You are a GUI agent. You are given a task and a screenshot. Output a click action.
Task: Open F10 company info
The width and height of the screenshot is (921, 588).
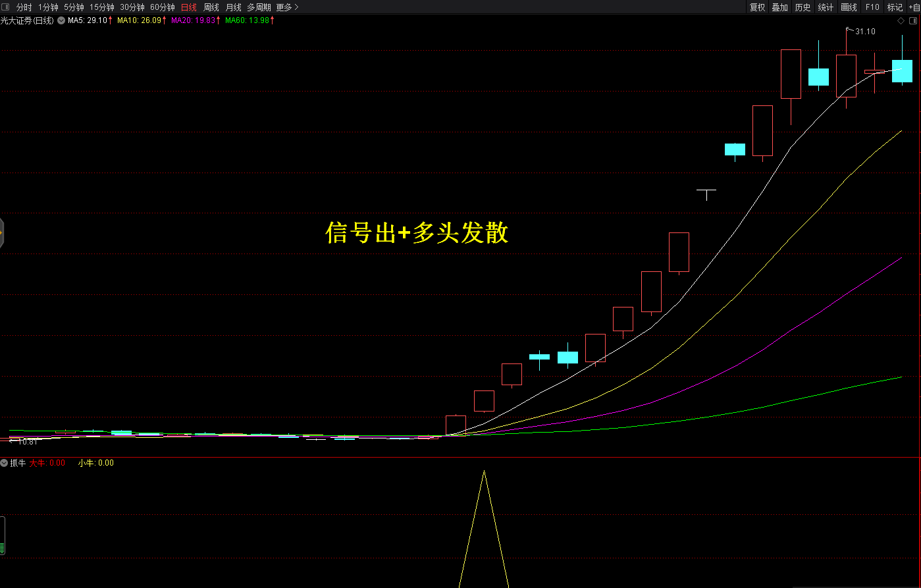click(x=872, y=7)
